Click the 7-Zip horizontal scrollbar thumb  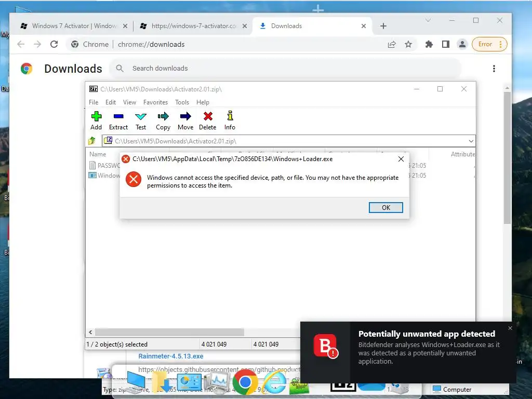pos(169,332)
